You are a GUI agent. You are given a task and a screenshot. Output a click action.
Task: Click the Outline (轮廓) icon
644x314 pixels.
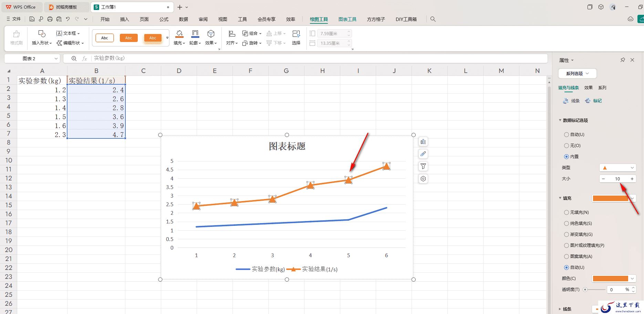(195, 34)
